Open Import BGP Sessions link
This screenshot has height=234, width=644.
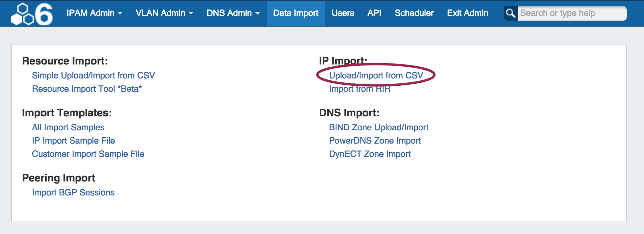pos(73,193)
